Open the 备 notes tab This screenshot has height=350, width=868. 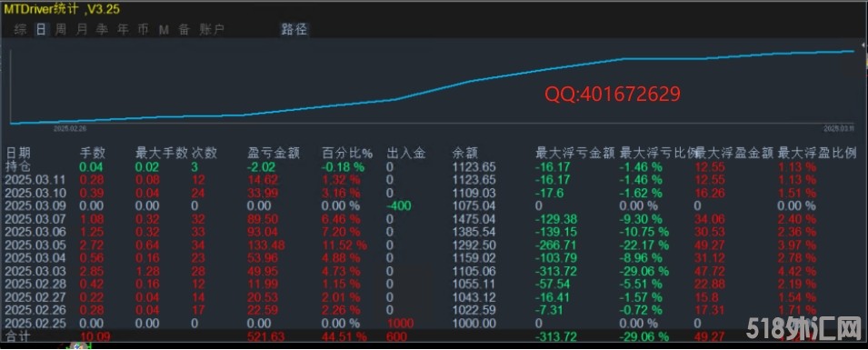pos(184,30)
